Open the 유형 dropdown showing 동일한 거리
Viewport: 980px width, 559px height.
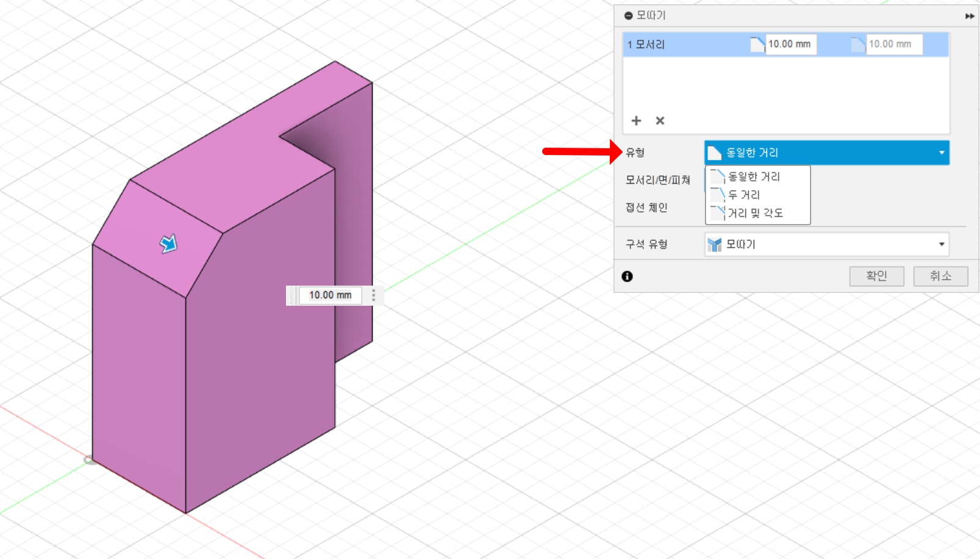point(827,153)
